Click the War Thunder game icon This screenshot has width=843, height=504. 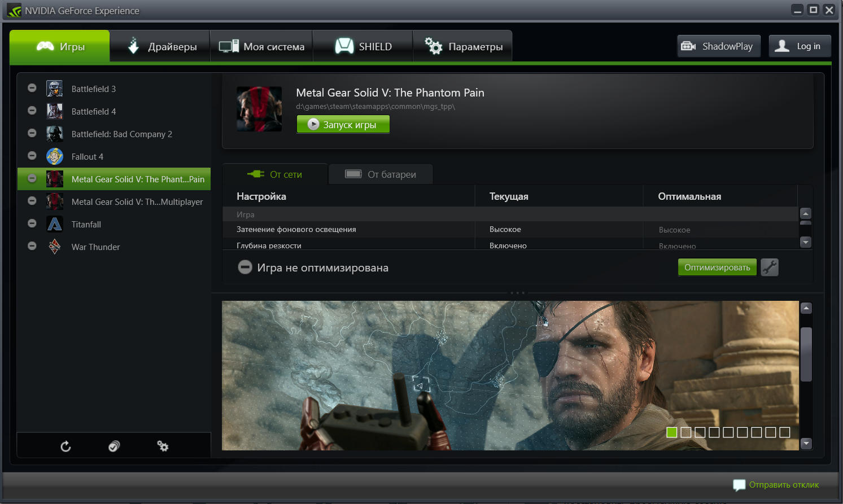click(x=55, y=247)
